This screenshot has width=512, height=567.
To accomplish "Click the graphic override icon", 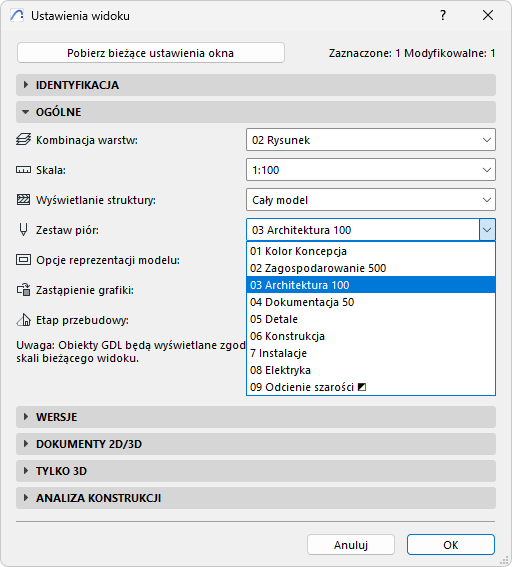I will tap(24, 290).
